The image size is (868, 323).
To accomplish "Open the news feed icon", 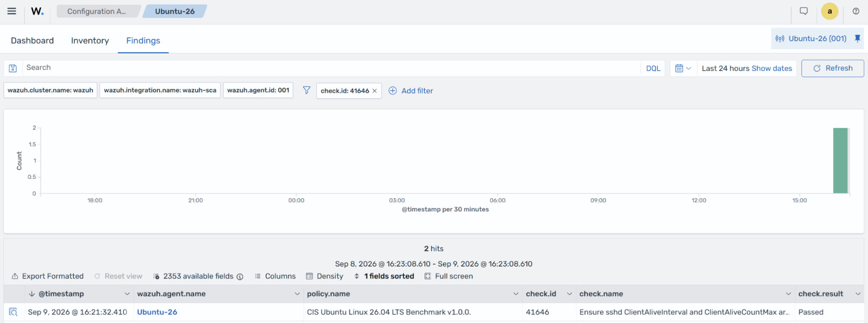I will click(804, 11).
